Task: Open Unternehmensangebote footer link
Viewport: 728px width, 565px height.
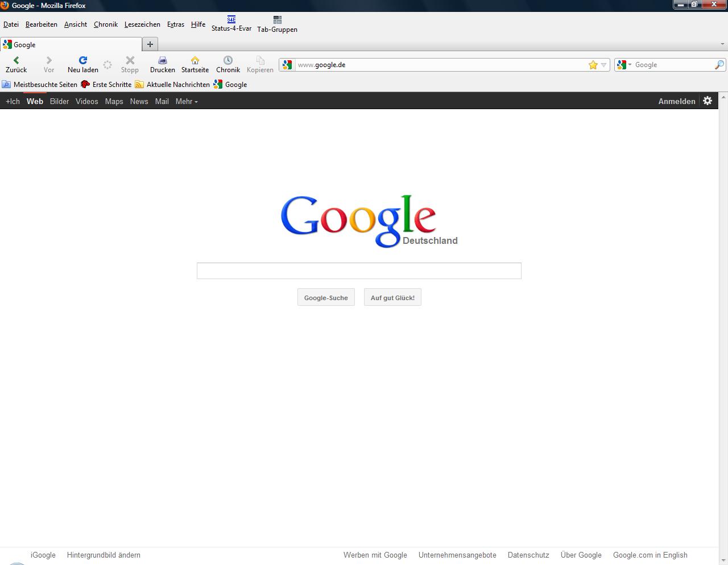Action: (457, 555)
